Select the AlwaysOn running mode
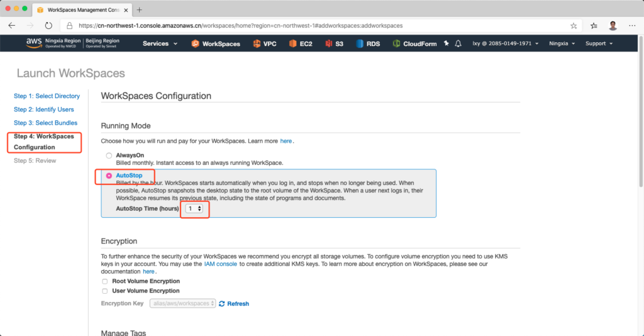Screen dimensions: 644x336 (109, 155)
